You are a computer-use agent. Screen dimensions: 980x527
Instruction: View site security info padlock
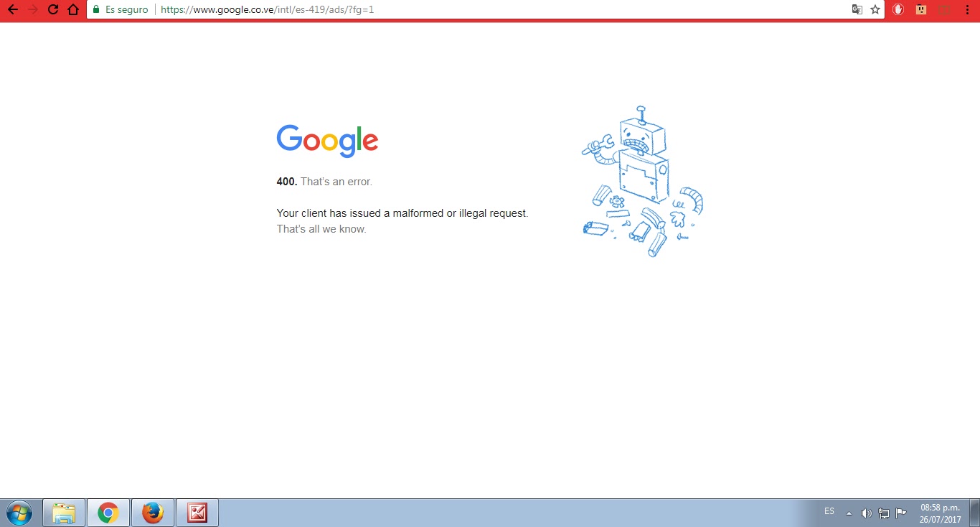[x=96, y=10]
